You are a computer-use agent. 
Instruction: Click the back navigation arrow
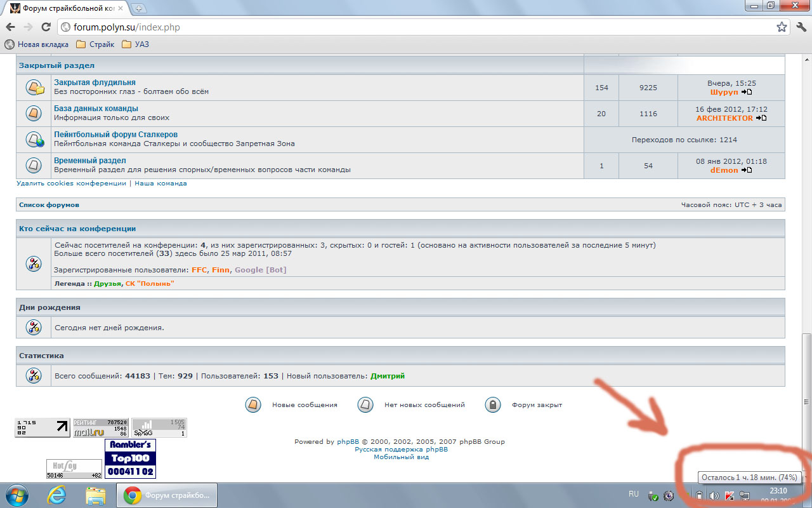[x=10, y=27]
